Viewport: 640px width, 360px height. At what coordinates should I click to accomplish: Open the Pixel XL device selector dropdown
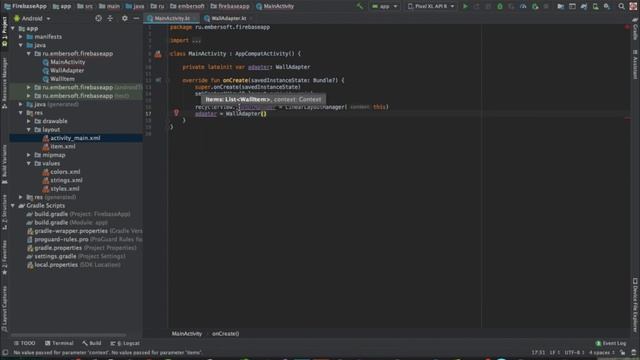point(431,6)
